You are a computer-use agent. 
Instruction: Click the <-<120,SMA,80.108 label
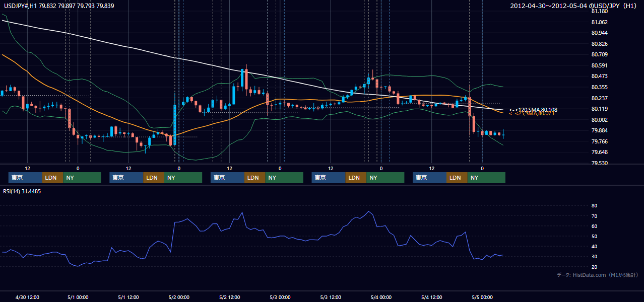click(533, 109)
